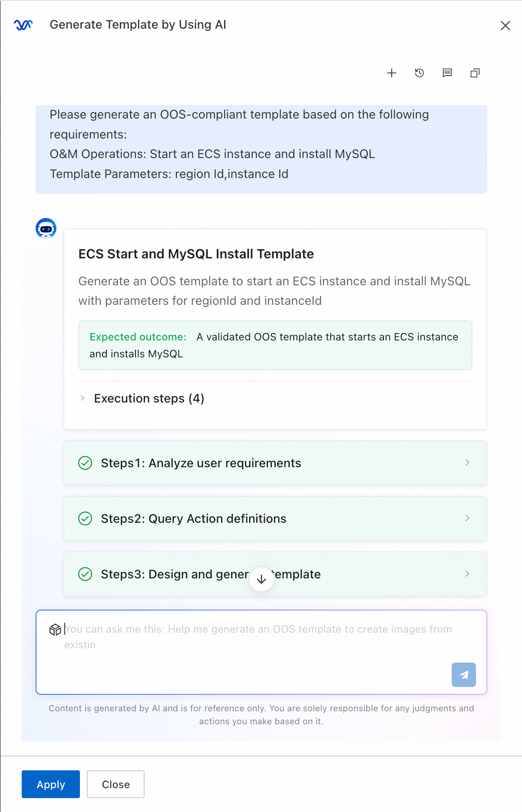Click the wave logo in header
The image size is (522, 812).
point(23,25)
